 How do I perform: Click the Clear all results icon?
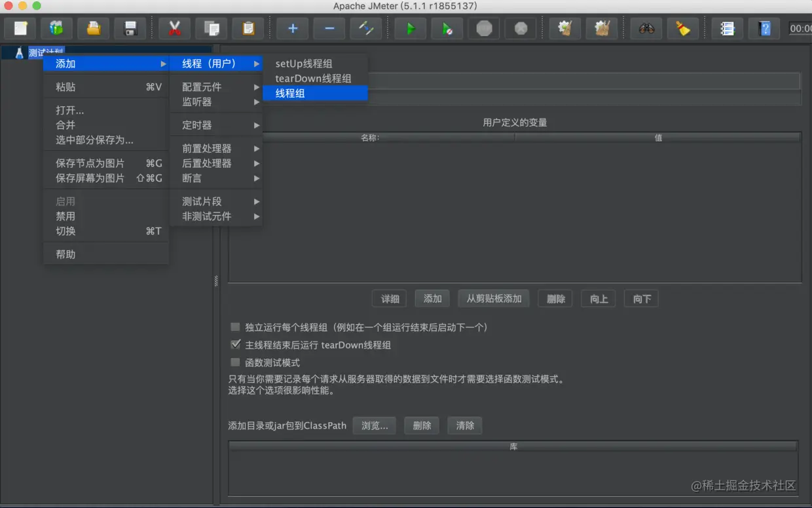602,28
